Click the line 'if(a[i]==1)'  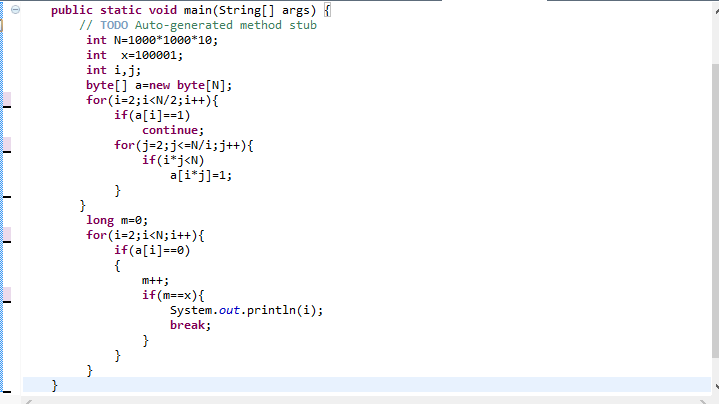click(152, 115)
